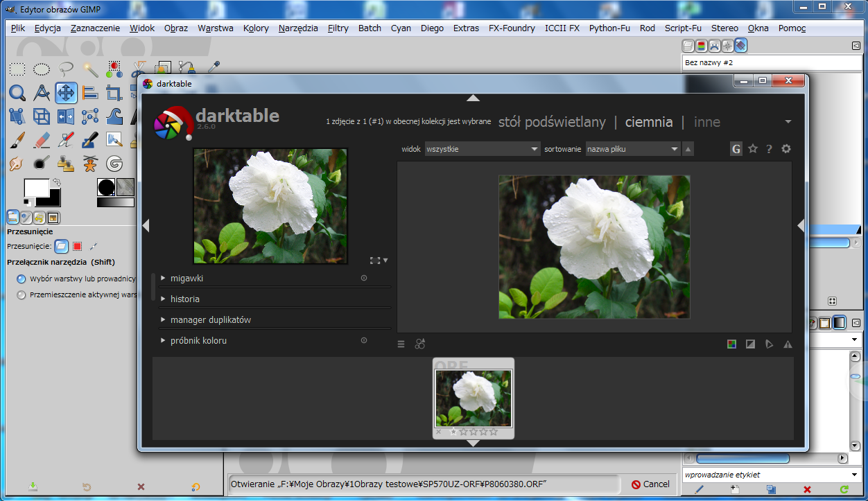The image size is (868, 501).
Task: Pick the Fuzzy Select magic wand tool
Action: point(90,69)
